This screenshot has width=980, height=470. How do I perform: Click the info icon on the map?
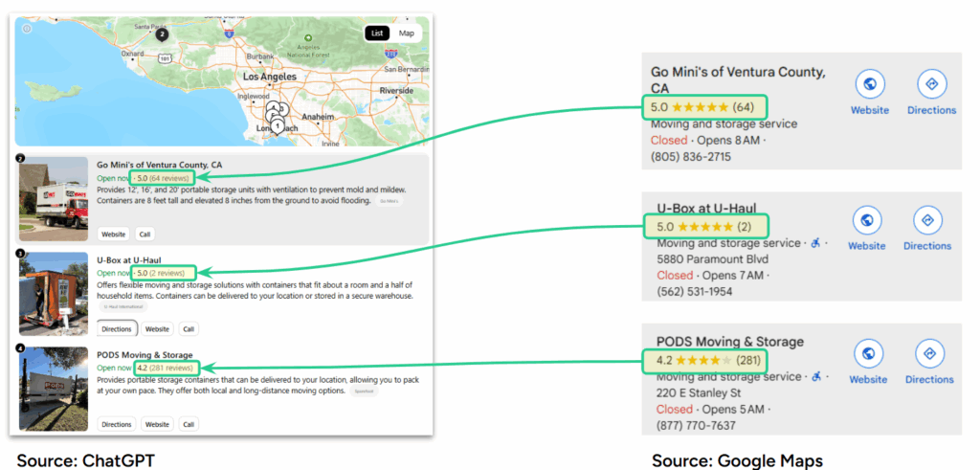point(27,29)
